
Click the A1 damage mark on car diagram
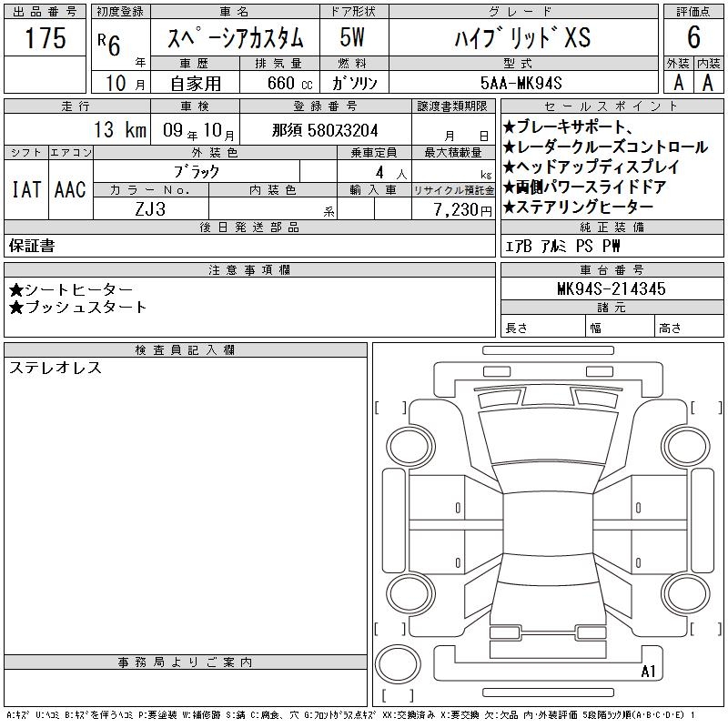[648, 672]
